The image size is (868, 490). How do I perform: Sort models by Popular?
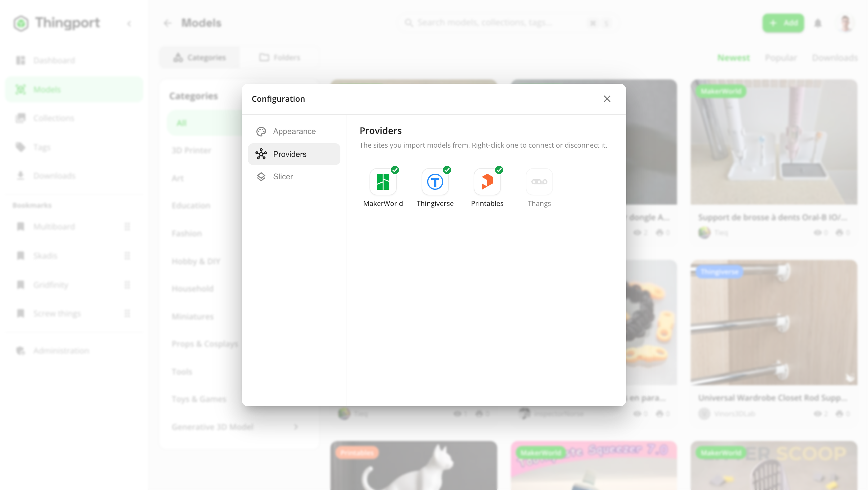click(780, 58)
